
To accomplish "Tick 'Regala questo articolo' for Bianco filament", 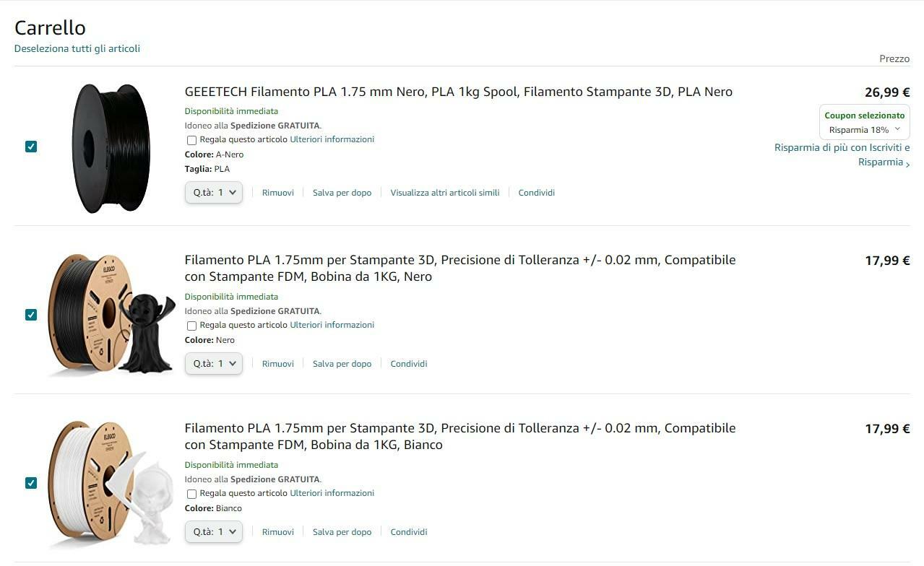I will pyautogui.click(x=191, y=494).
